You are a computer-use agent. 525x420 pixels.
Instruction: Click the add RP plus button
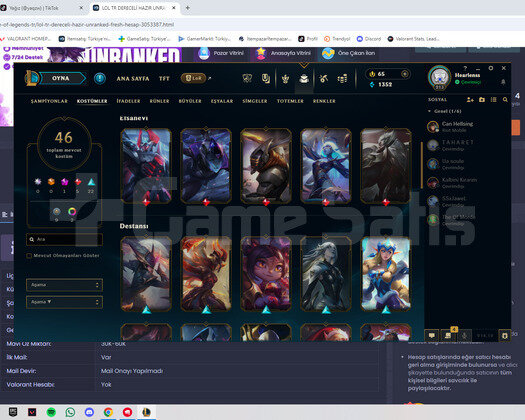404,74
